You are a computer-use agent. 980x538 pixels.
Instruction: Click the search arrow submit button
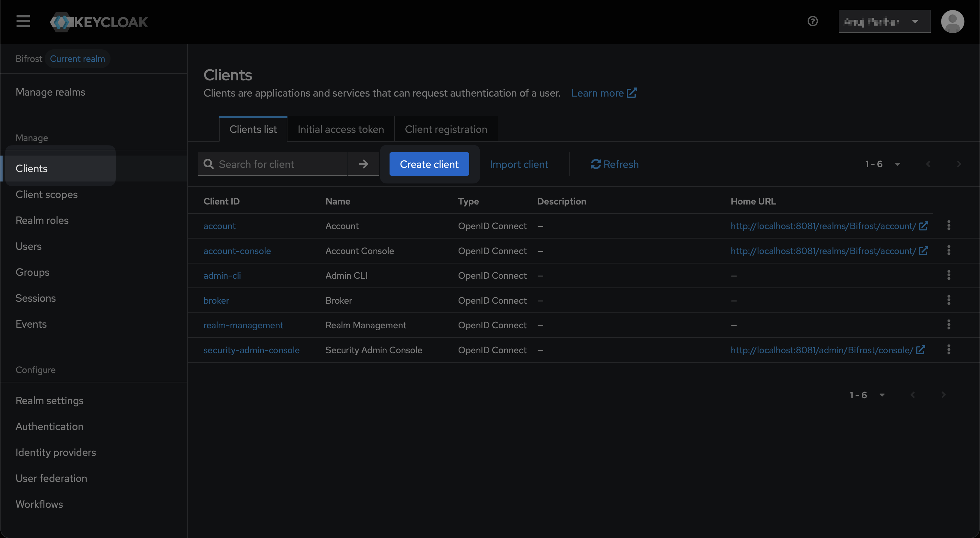tap(363, 164)
